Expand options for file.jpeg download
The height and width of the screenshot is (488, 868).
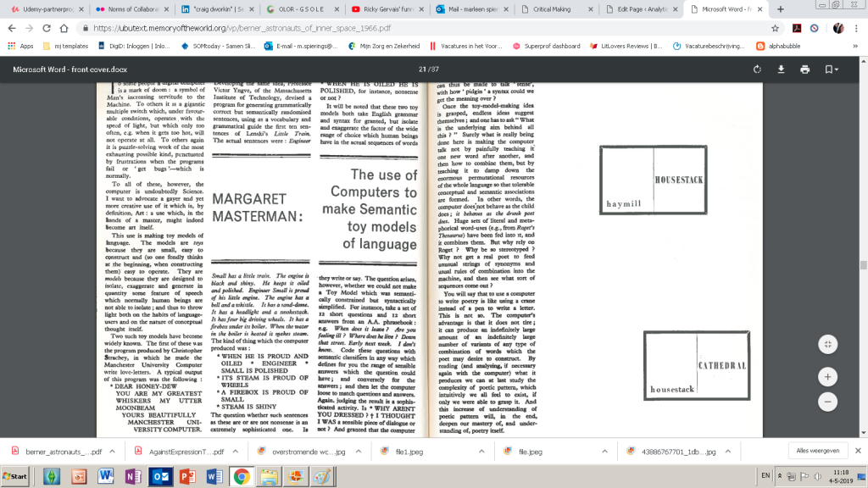click(x=604, y=452)
